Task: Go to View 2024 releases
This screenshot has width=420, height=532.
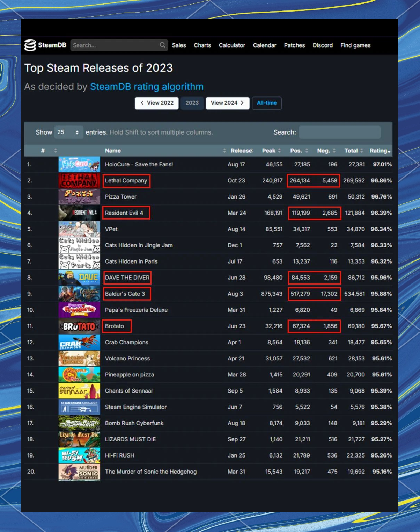Action: click(228, 103)
